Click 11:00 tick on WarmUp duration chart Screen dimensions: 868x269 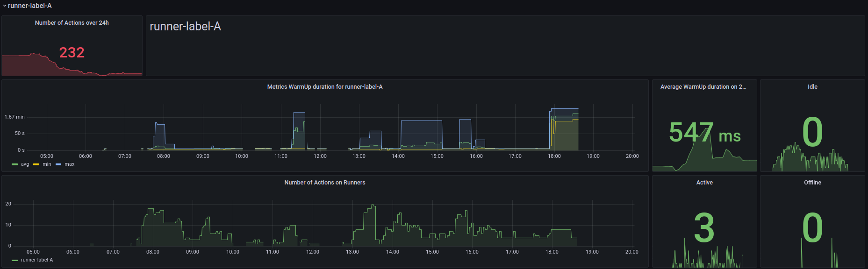tap(281, 156)
